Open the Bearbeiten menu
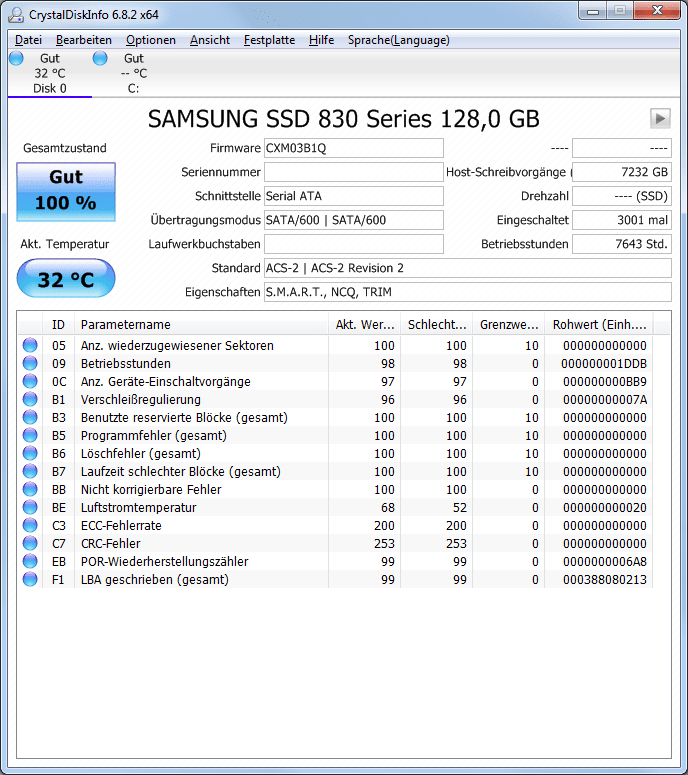688x775 pixels. 84,40
